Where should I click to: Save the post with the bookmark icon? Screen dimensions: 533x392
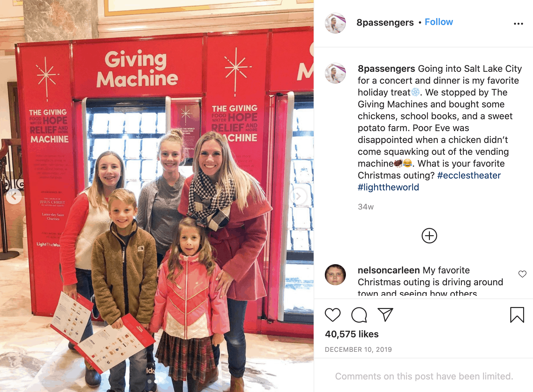517,315
